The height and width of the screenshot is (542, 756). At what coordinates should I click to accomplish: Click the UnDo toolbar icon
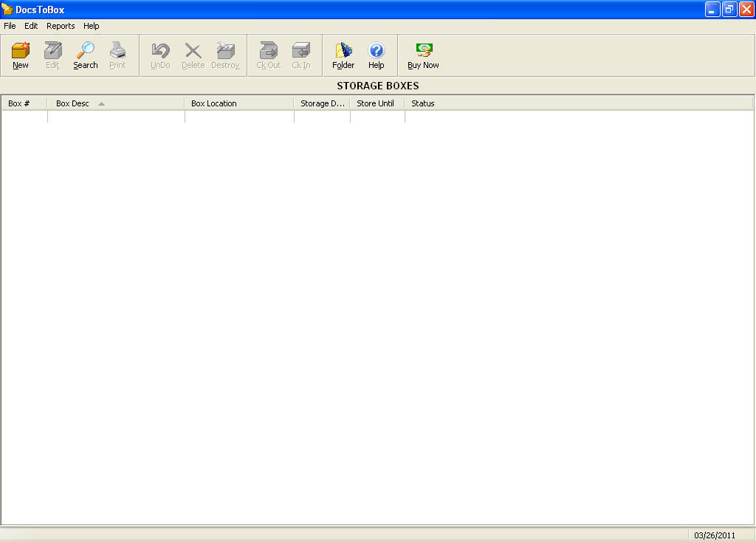click(x=159, y=55)
